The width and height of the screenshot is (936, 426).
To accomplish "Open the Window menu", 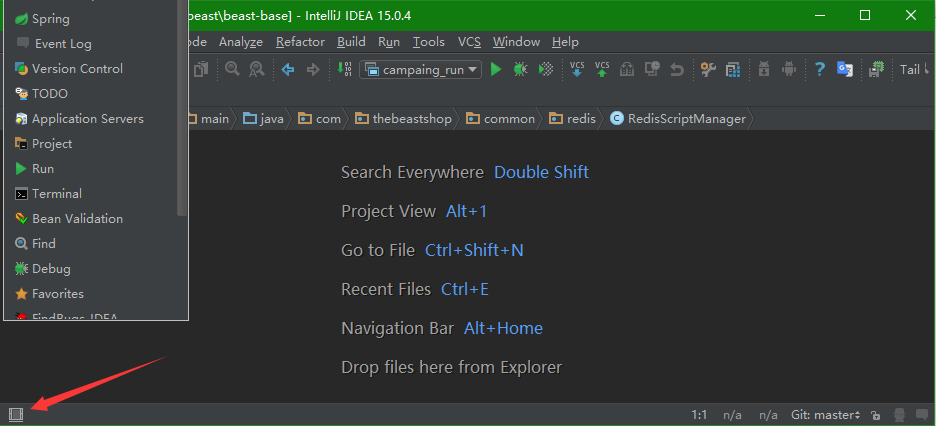I will (516, 42).
